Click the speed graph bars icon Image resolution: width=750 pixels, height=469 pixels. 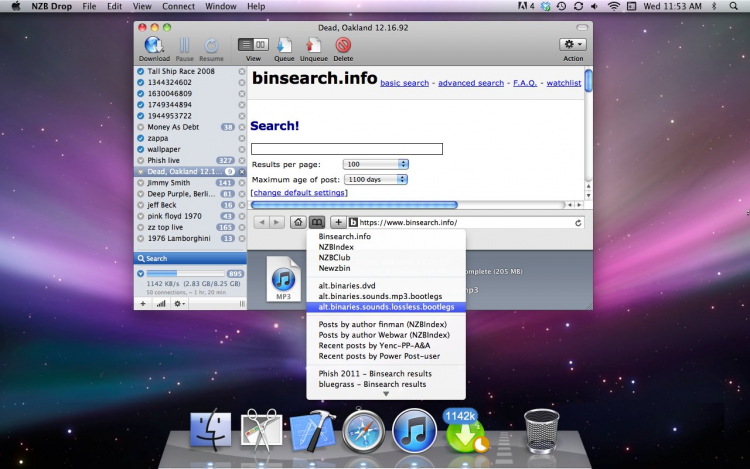point(161,304)
